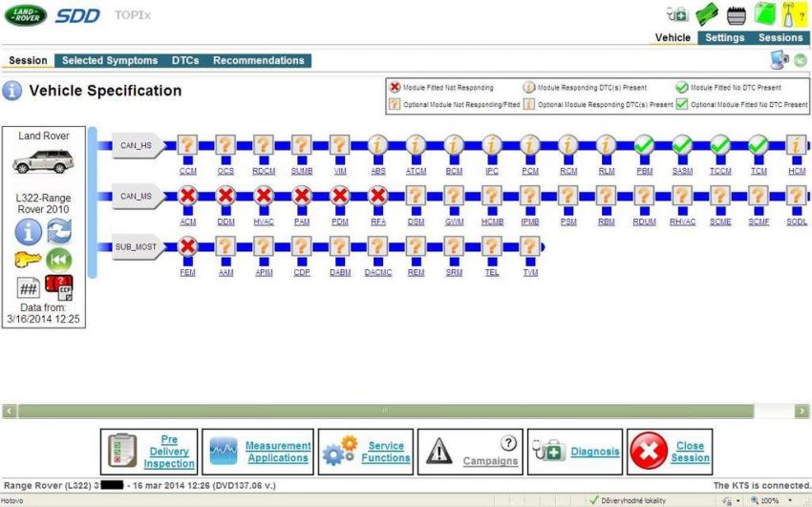Open the red CCF file icon
Screen dimensions: 812x507
point(59,286)
